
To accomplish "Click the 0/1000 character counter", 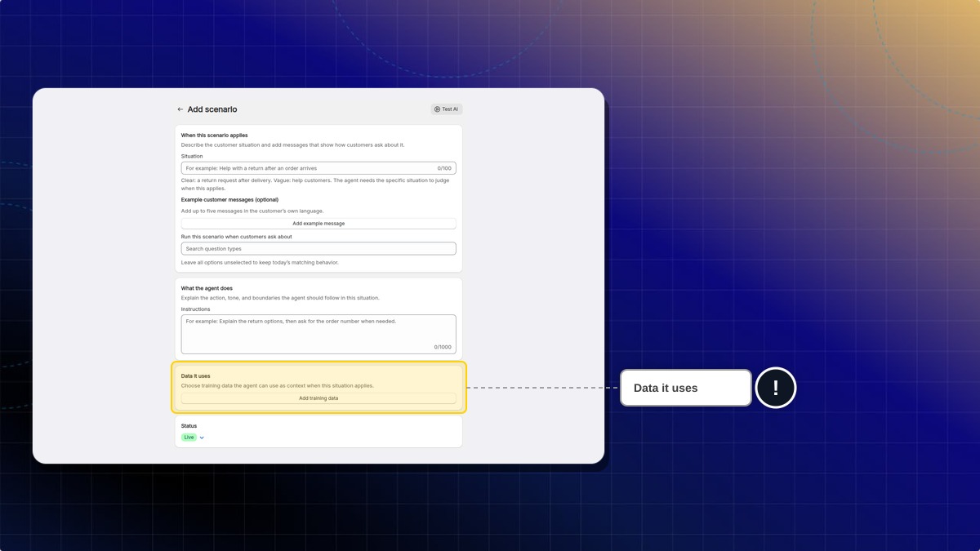I will point(443,347).
